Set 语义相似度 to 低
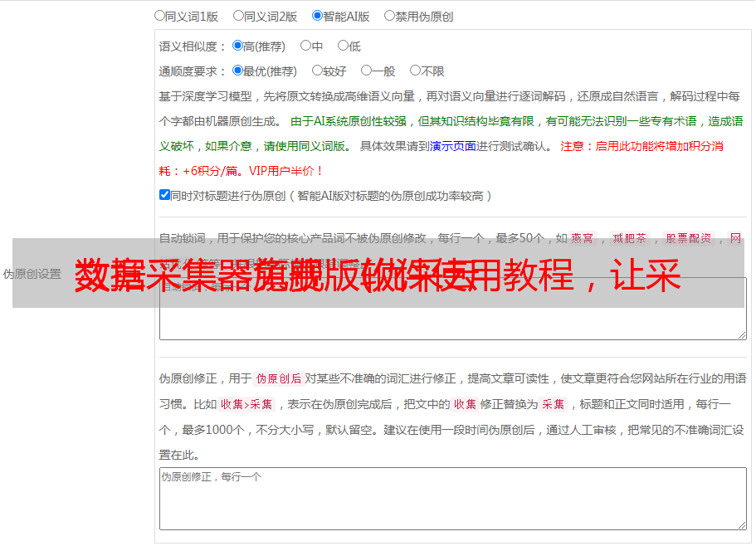This screenshot has height=546, width=756. click(x=343, y=46)
